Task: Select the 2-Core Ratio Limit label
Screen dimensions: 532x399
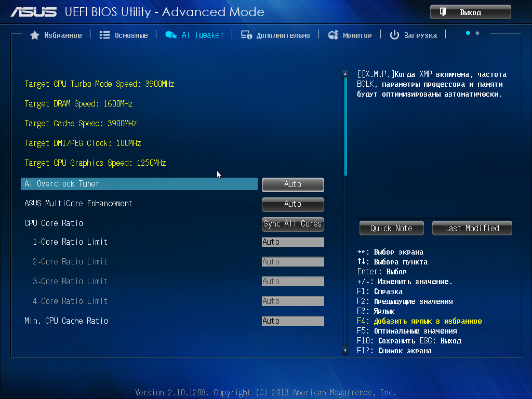Action: pyautogui.click(x=70, y=262)
